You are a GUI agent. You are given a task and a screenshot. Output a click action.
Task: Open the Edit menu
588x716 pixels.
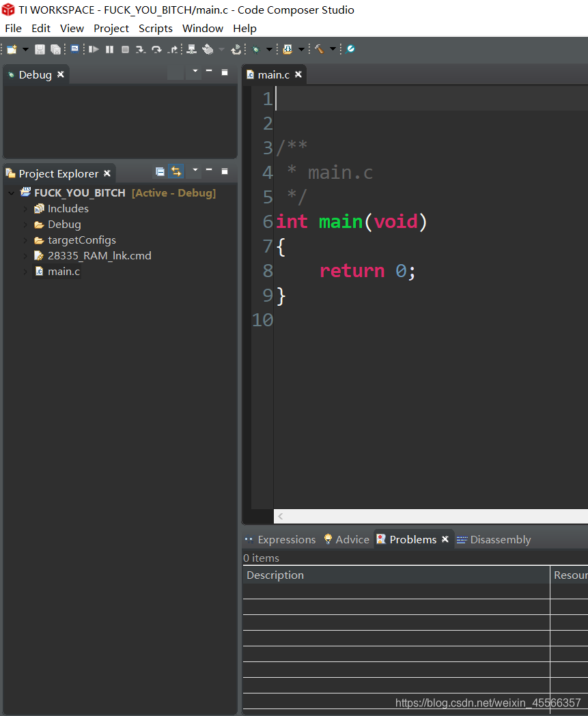tap(41, 28)
